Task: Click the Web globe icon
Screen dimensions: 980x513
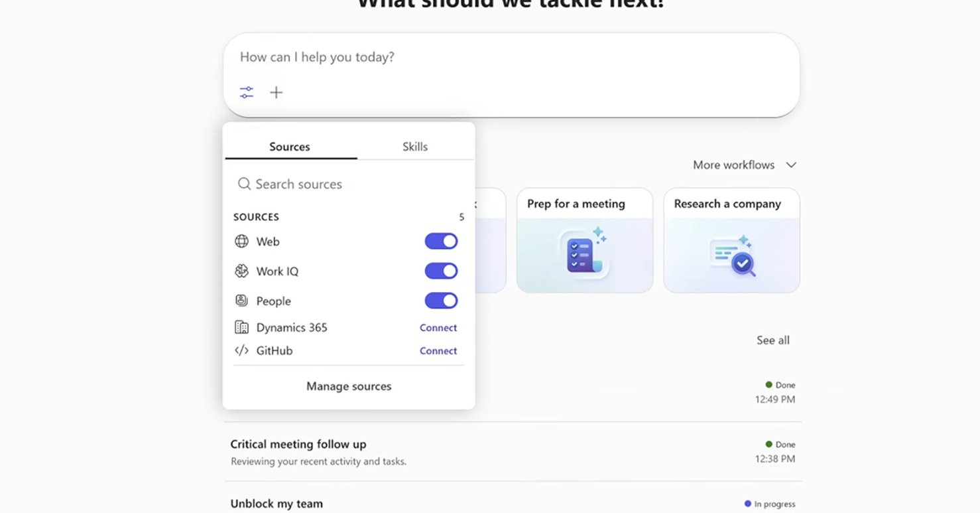Action: click(242, 242)
